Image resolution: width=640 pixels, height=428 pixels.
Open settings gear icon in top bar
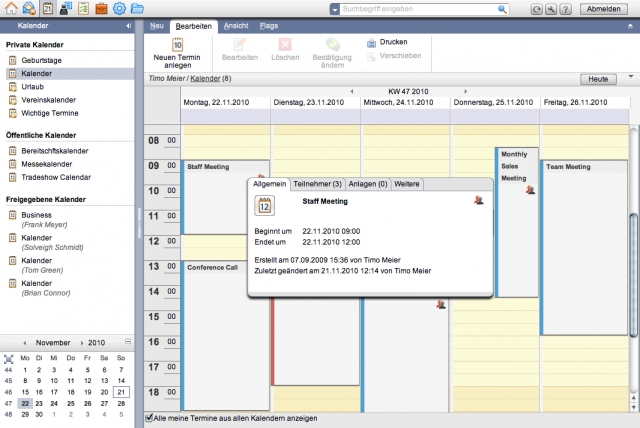(x=119, y=8)
